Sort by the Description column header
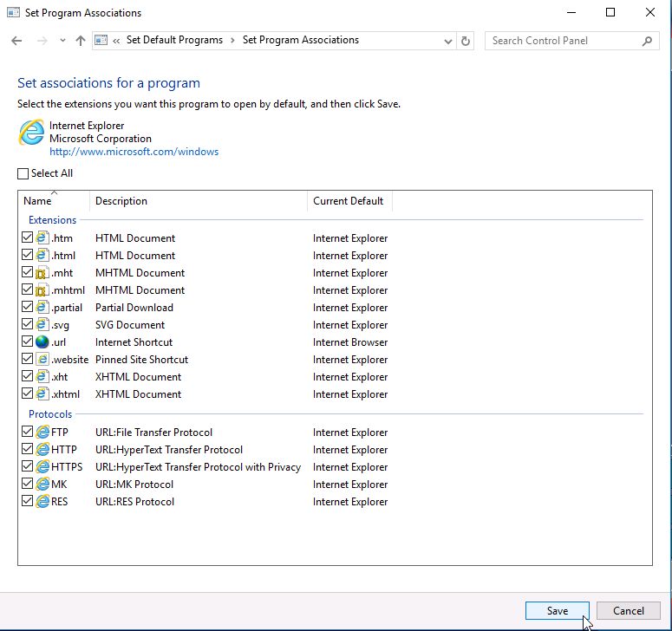 [199, 201]
